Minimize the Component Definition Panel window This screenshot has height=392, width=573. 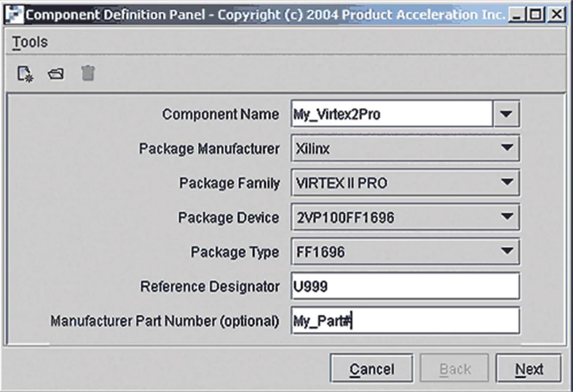517,15
